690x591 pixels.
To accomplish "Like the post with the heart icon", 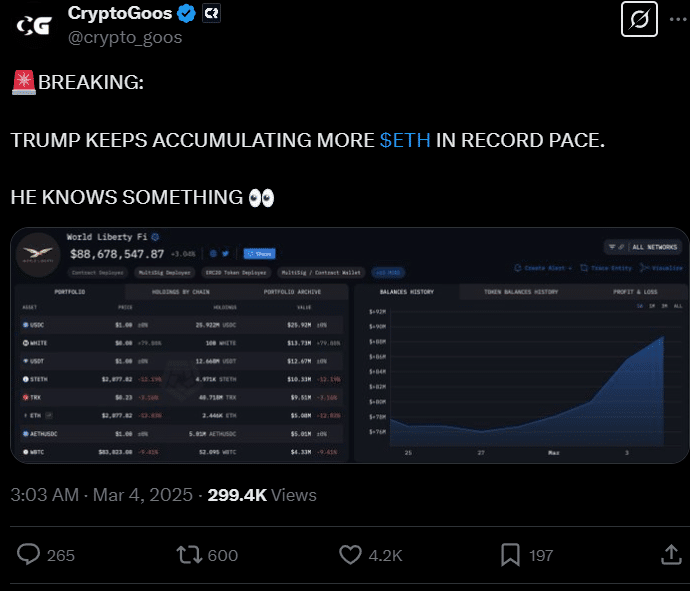I will 349,554.
